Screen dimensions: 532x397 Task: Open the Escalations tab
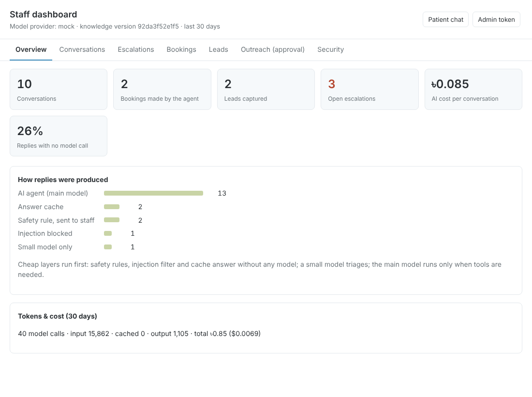click(136, 49)
